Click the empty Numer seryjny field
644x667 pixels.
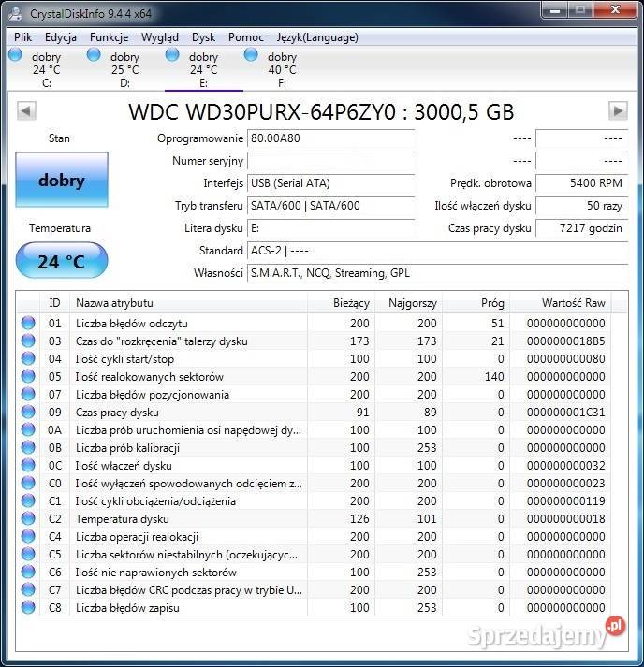[330, 161]
